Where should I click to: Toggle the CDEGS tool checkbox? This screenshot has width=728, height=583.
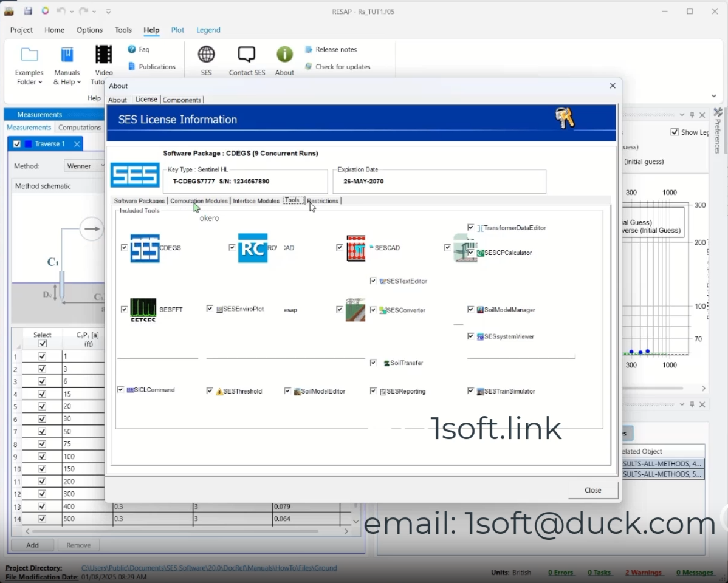[x=124, y=247]
